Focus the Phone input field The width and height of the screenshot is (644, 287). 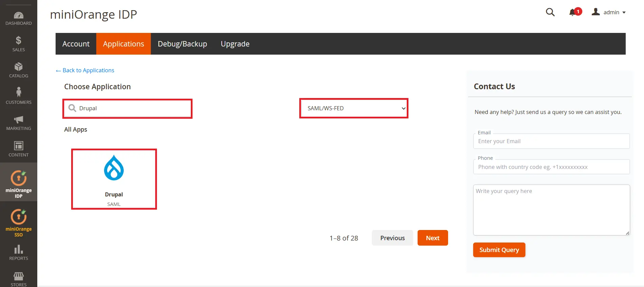coord(551,167)
